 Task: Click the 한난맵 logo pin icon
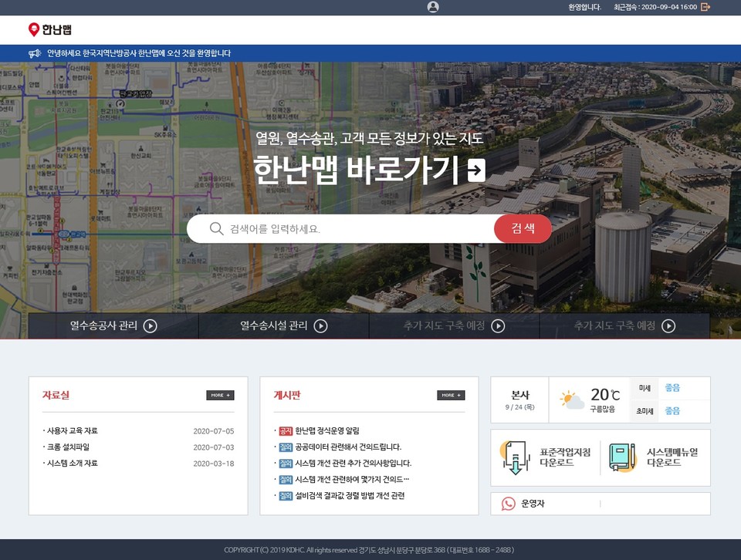(x=32, y=31)
